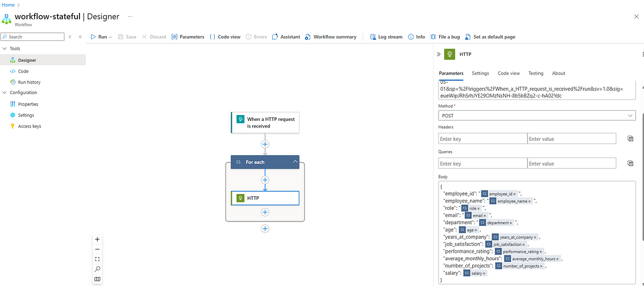The height and width of the screenshot is (286, 644).
Task: Remove the department token
Action: coord(511,223)
